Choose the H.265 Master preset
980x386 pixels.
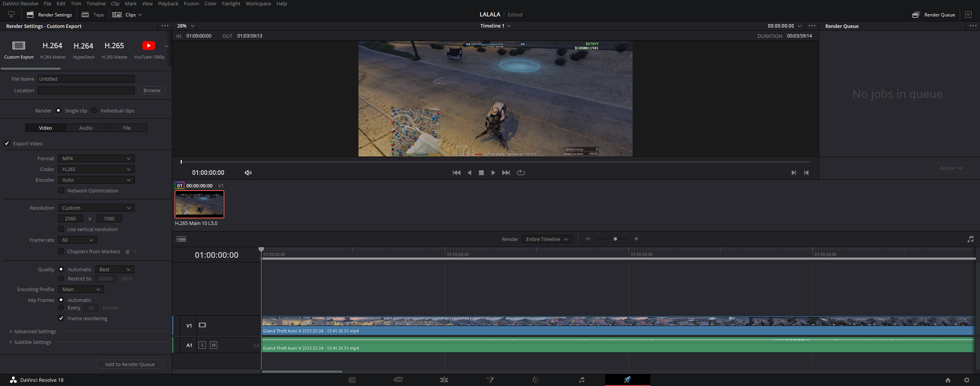pyautogui.click(x=114, y=50)
